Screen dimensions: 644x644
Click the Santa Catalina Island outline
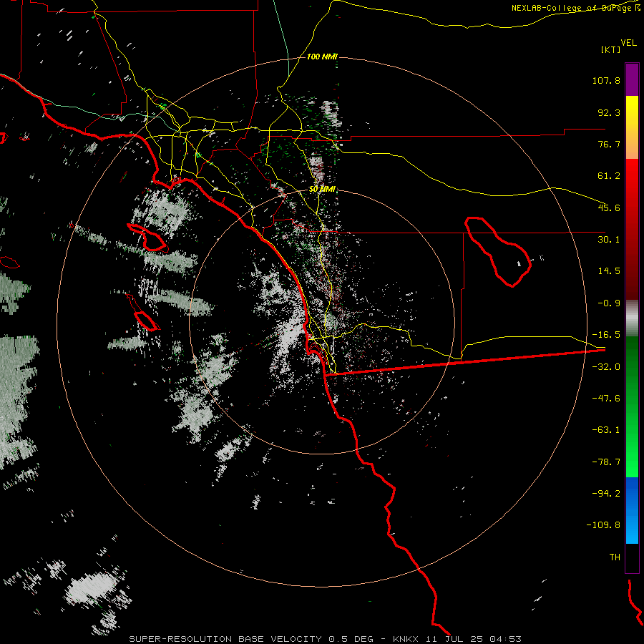(x=147, y=238)
